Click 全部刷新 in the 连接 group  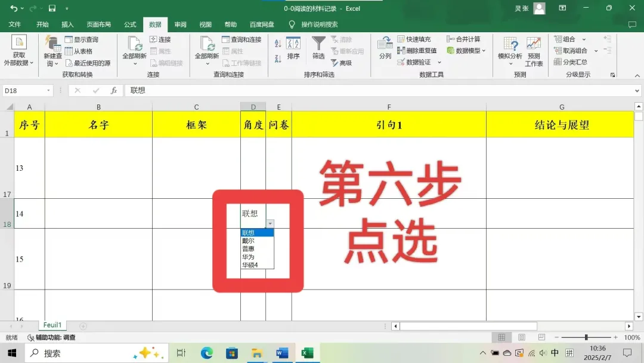(x=134, y=51)
